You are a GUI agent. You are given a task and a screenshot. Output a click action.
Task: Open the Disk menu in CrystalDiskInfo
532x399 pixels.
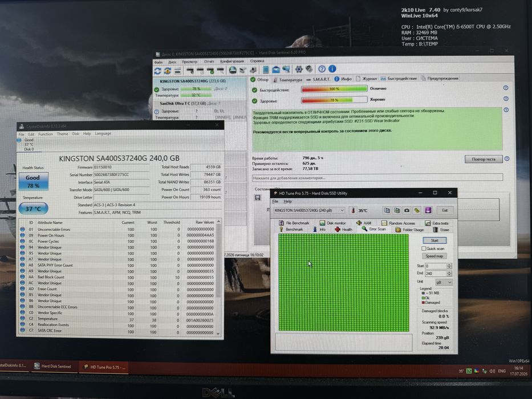[76, 134]
